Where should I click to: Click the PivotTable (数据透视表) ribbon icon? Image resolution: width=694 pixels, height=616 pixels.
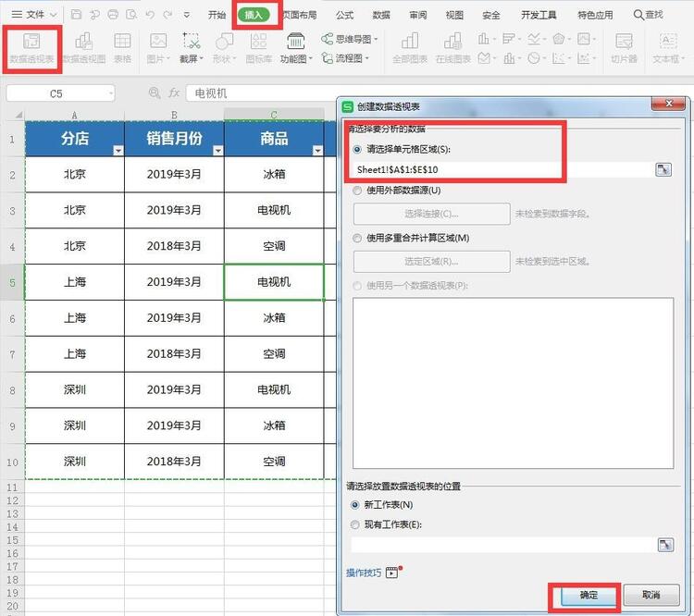[x=31, y=48]
